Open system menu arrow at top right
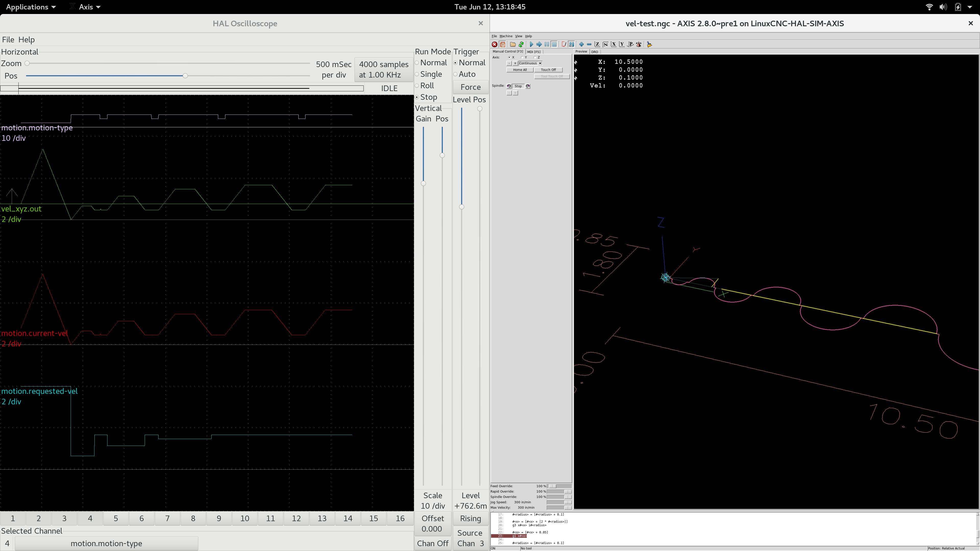The height and width of the screenshot is (551, 980). (x=970, y=7)
